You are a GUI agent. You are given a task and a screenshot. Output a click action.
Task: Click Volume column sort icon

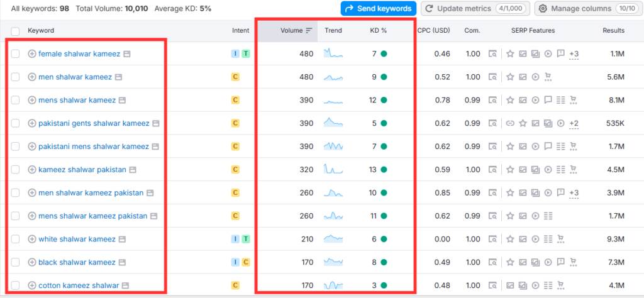click(x=309, y=30)
